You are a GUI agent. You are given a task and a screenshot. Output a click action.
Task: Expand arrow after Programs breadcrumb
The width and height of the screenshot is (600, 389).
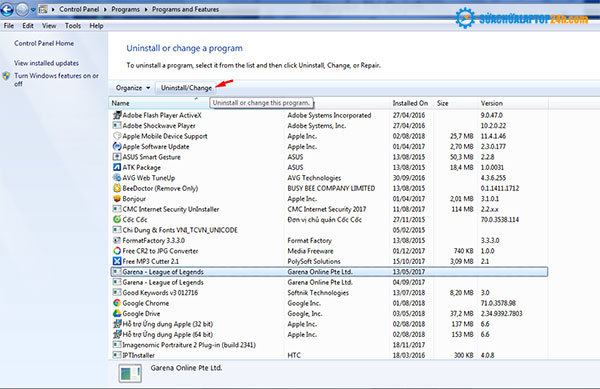pos(146,10)
